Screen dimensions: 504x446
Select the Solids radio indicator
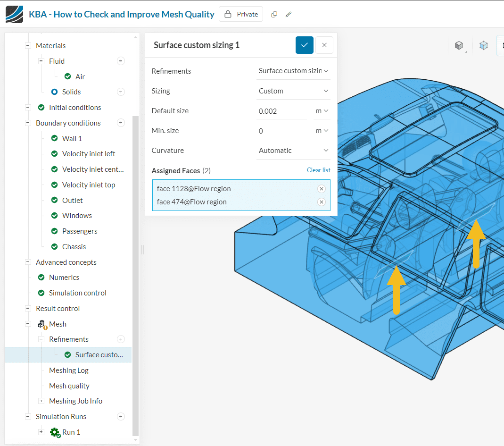pyautogui.click(x=54, y=92)
